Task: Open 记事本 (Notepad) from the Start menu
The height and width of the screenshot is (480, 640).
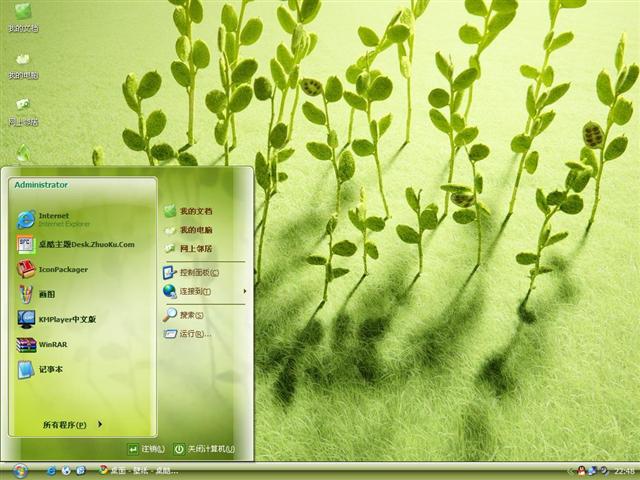Action: [x=40, y=369]
